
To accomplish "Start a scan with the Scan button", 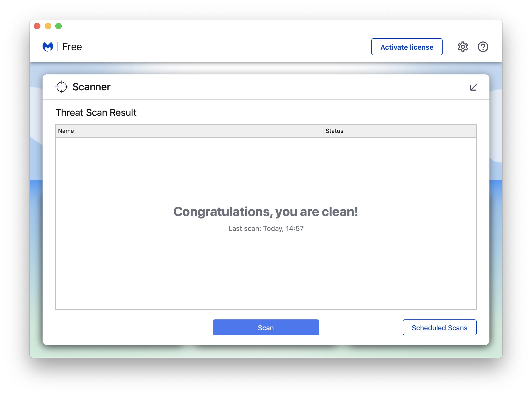I will tap(266, 327).
